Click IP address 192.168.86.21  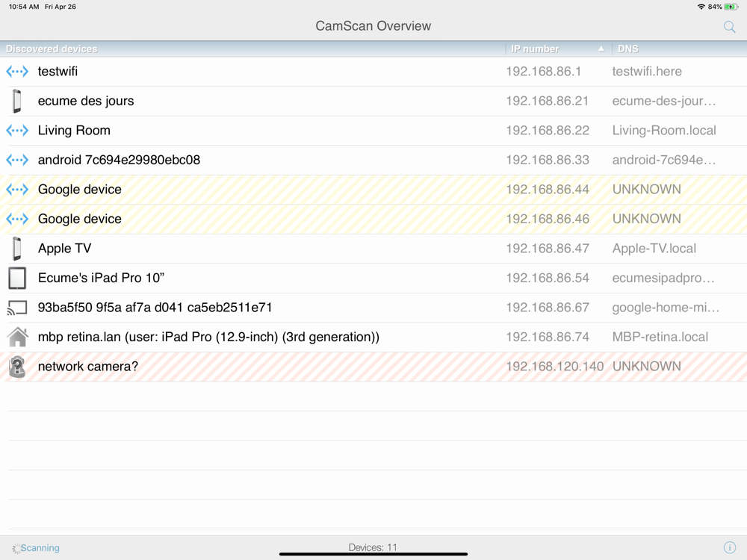(548, 101)
